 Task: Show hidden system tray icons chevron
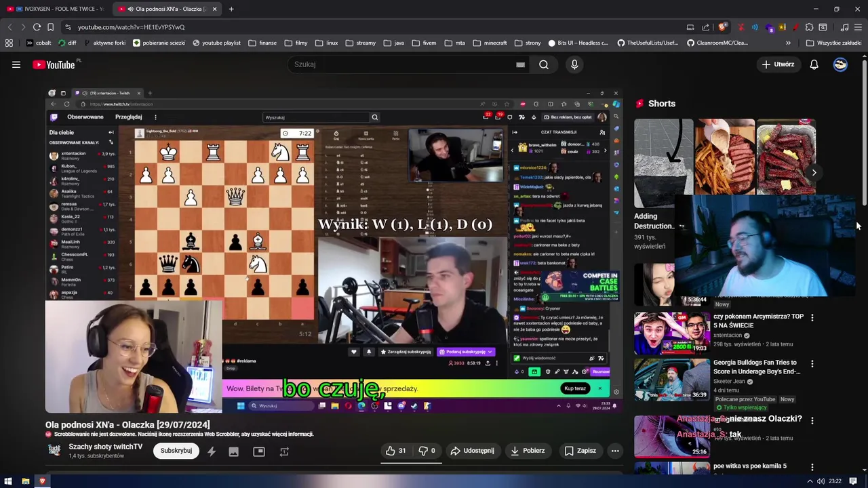tap(810, 481)
